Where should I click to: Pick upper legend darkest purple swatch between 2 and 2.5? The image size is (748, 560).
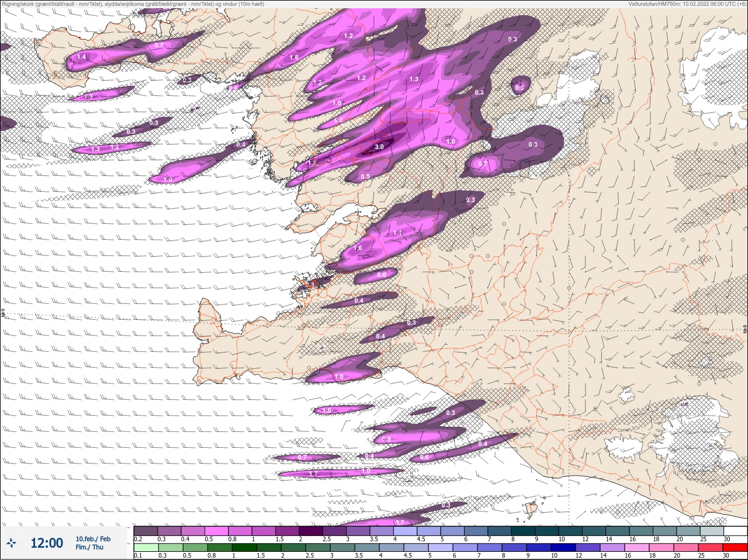(x=311, y=531)
